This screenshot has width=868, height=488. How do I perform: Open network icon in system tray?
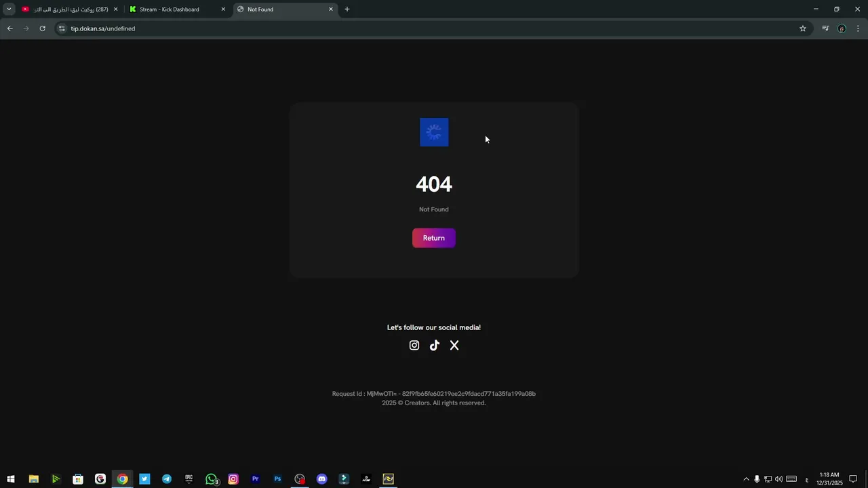point(768,479)
